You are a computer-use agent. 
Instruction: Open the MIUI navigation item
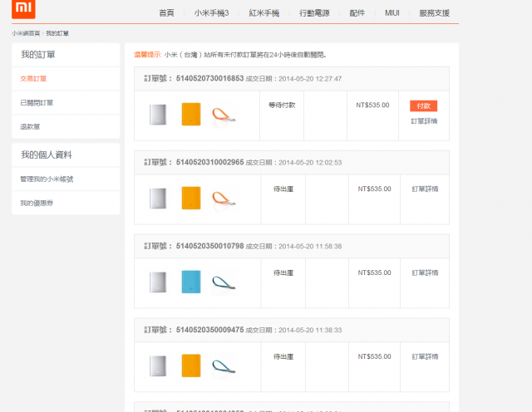(x=392, y=13)
